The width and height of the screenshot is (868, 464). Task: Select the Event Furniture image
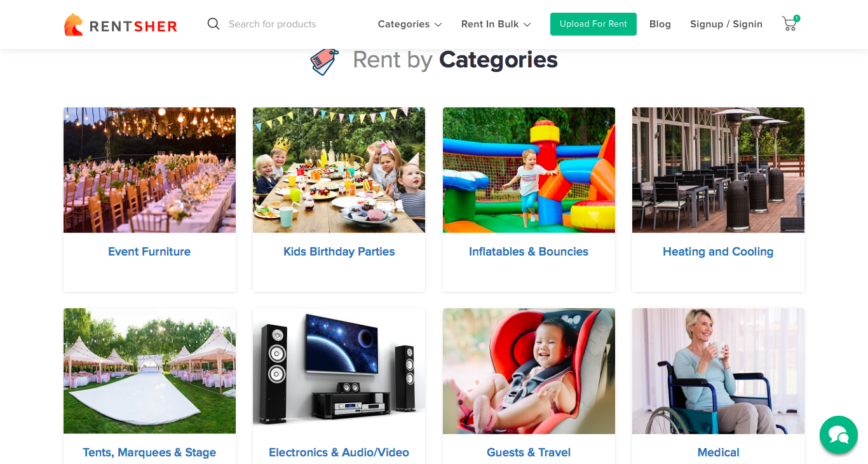pyautogui.click(x=149, y=170)
